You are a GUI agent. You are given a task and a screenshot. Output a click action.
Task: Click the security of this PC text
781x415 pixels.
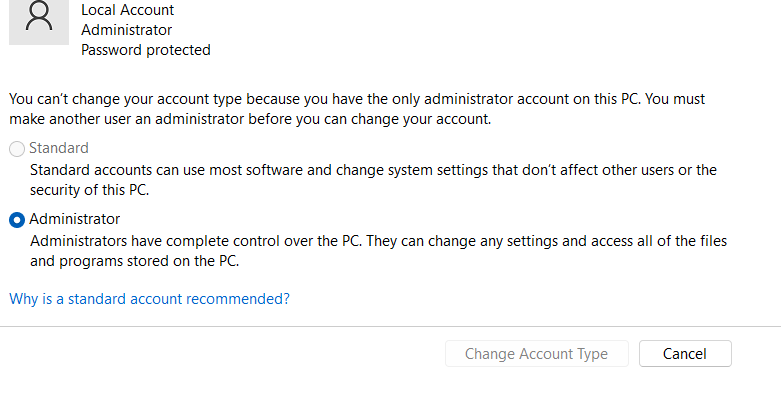(90, 190)
